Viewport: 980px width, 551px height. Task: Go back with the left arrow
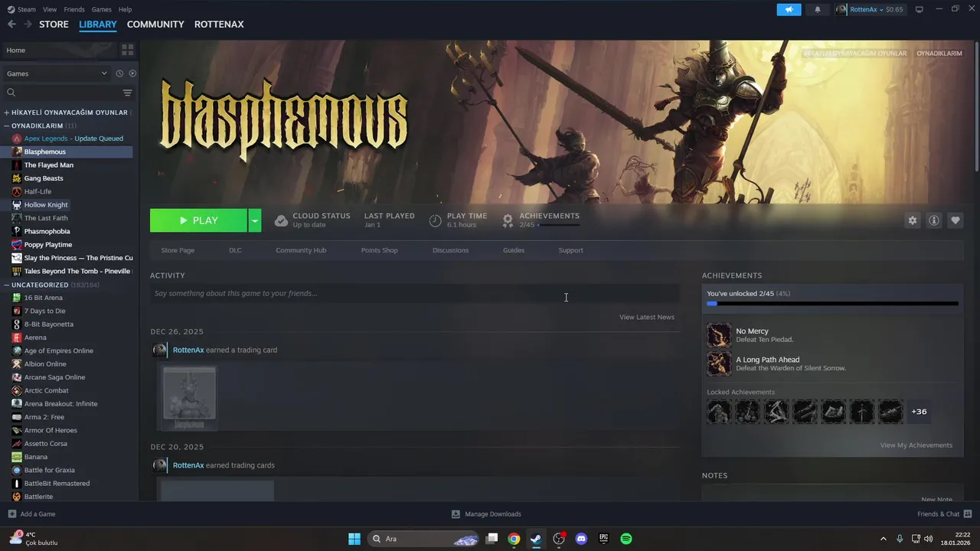click(11, 24)
